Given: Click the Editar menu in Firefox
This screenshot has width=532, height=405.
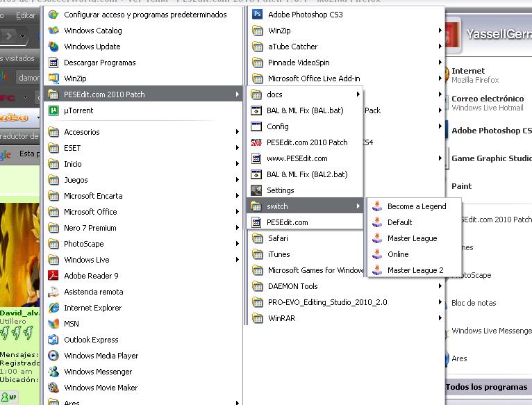Looking at the screenshot, I should click(x=26, y=15).
